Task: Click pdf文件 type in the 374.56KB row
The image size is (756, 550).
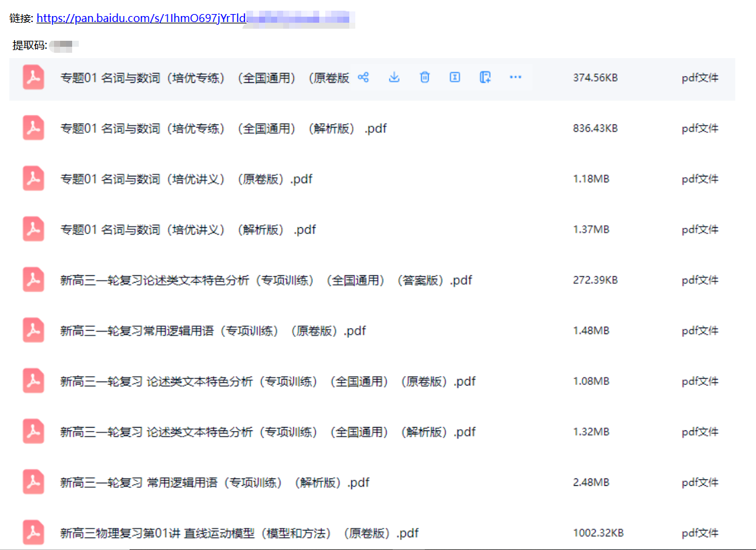Action: coord(700,78)
